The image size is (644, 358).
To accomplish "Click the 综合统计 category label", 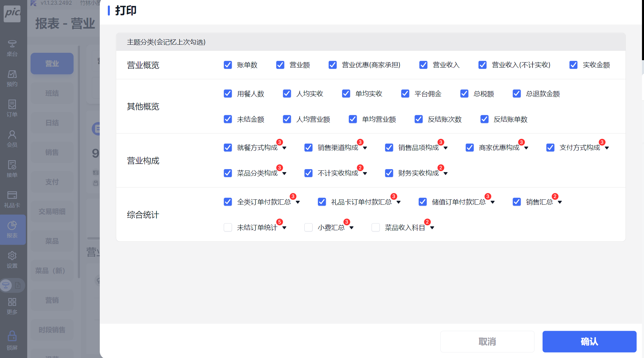I will click(143, 214).
